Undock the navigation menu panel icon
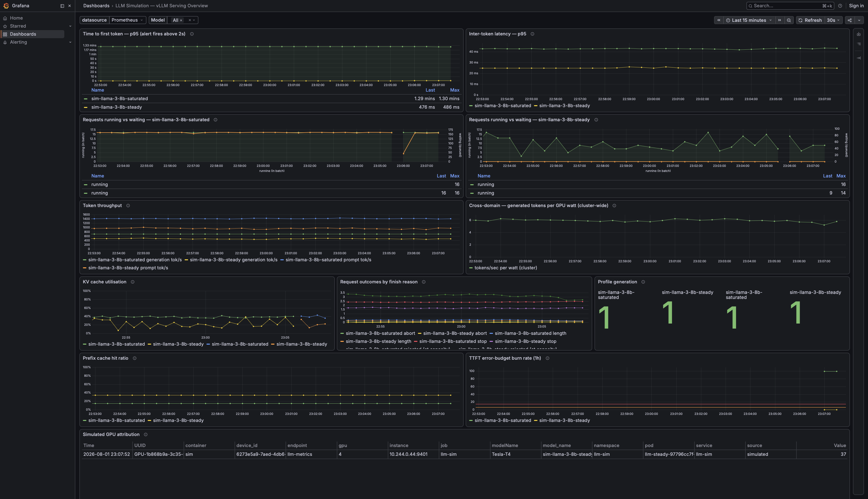This screenshot has height=499, width=868. [x=62, y=6]
